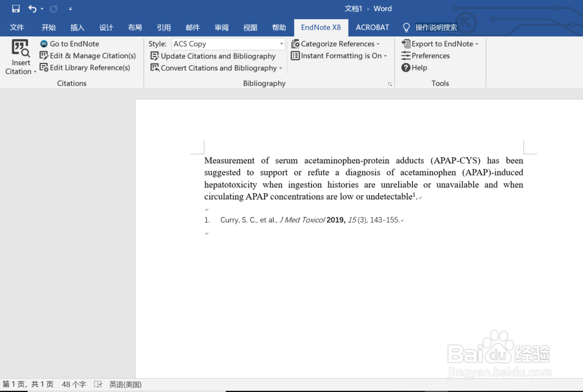Run Update Citations and Bibliography

coord(218,56)
